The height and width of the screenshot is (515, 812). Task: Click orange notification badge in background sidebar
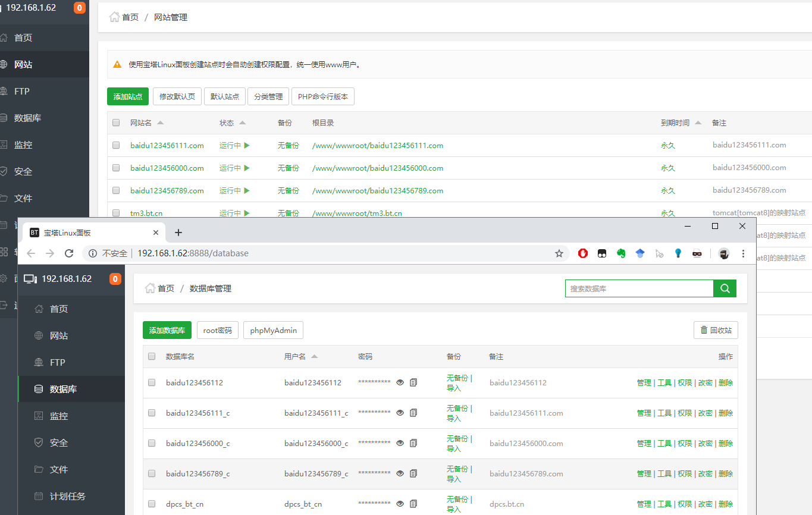tap(80, 8)
